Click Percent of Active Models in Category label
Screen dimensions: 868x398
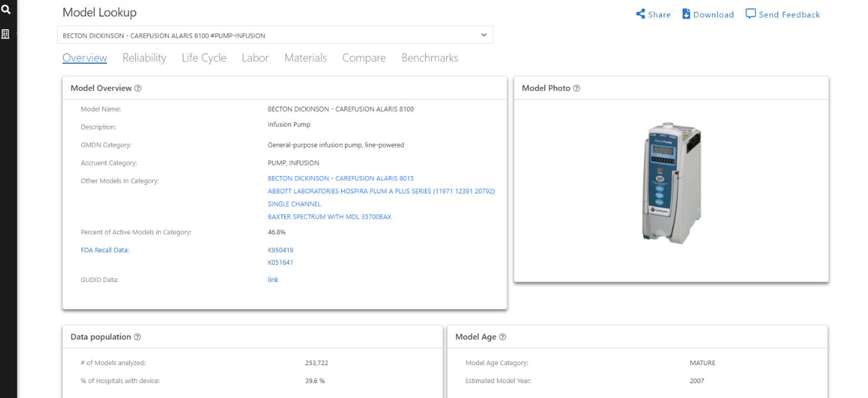pos(136,232)
